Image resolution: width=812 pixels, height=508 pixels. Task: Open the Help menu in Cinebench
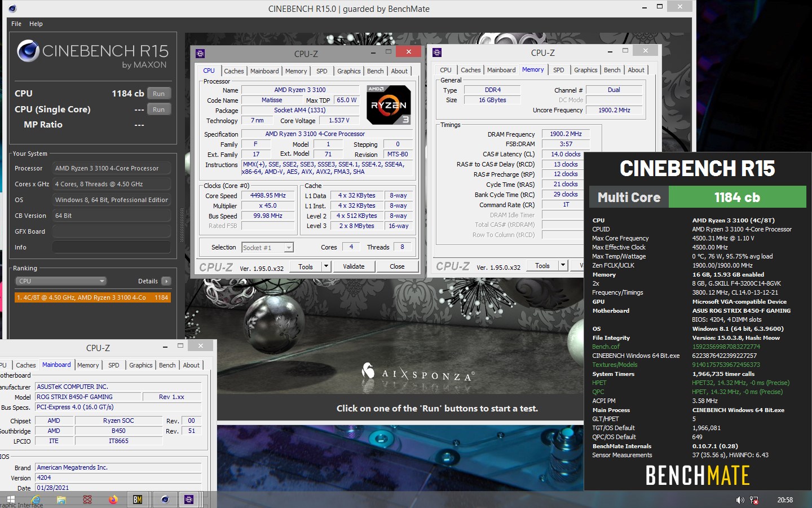pos(36,24)
